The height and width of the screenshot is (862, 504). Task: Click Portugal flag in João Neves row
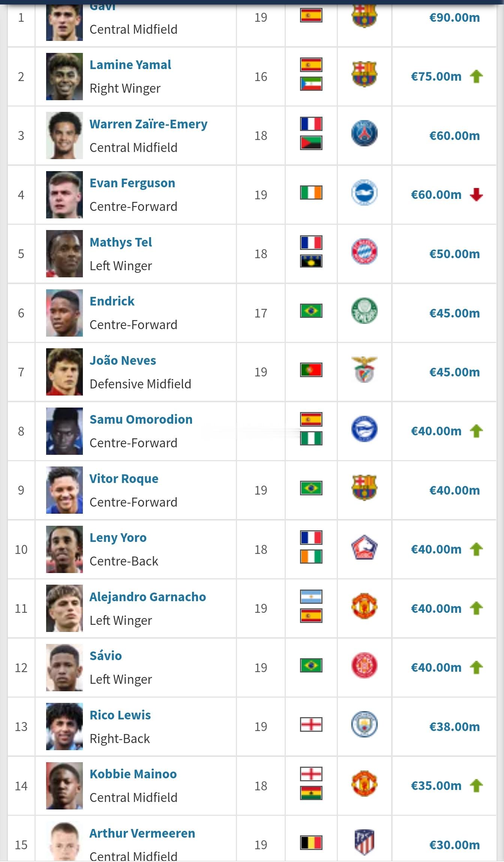(311, 370)
